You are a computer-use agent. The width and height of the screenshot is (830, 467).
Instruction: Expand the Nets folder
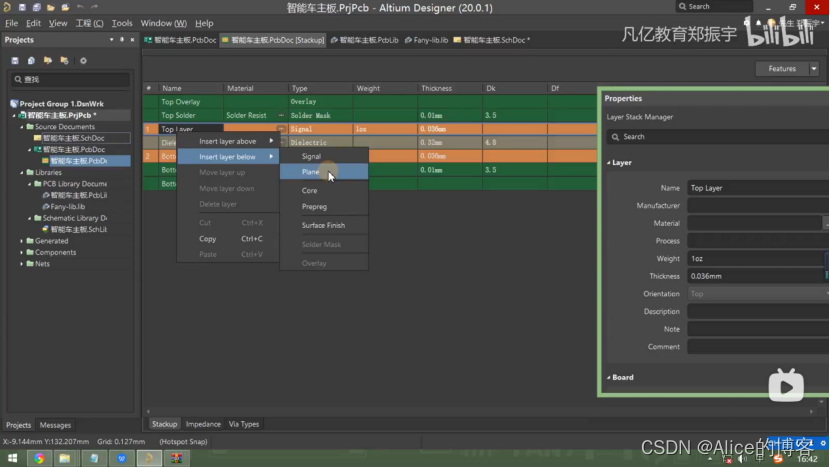tap(22, 264)
